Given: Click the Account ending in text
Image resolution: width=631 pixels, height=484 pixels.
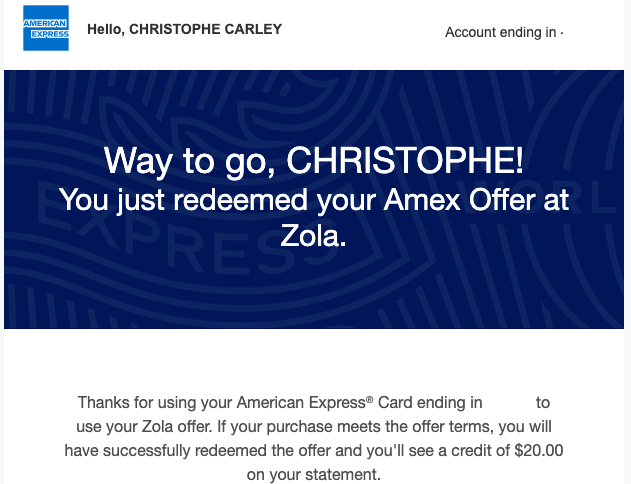Looking at the screenshot, I should click(x=503, y=32).
